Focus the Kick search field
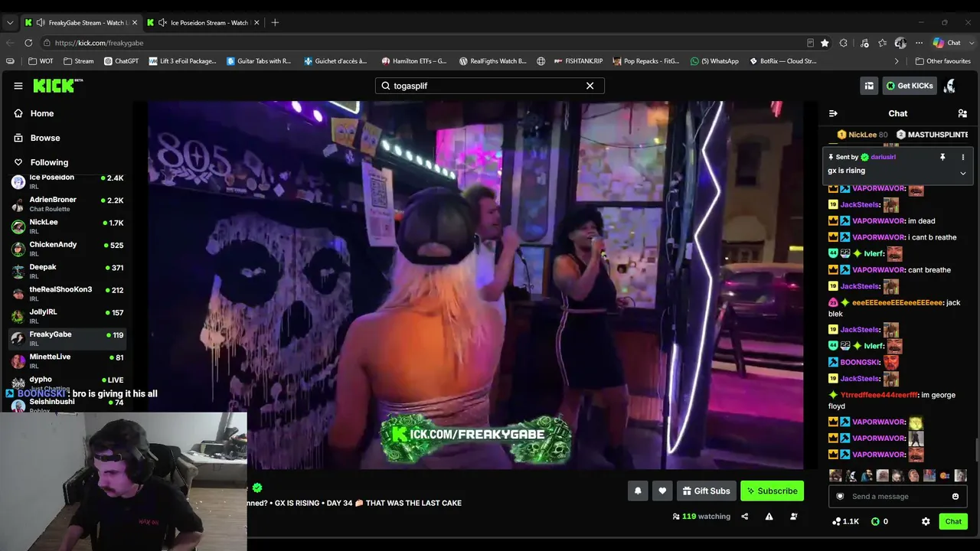 tap(489, 86)
